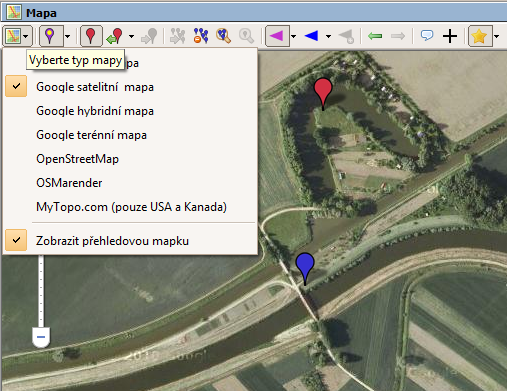Image resolution: width=507 pixels, height=391 pixels.
Task: Click the black plus icon
Action: click(450, 36)
